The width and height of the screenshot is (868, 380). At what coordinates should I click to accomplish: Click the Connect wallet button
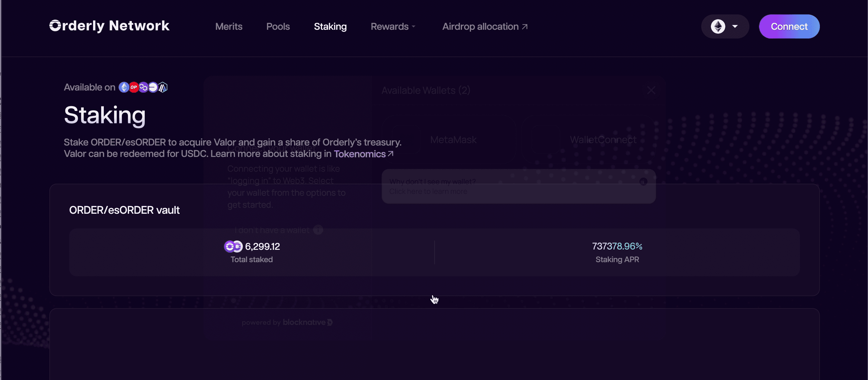[789, 26]
